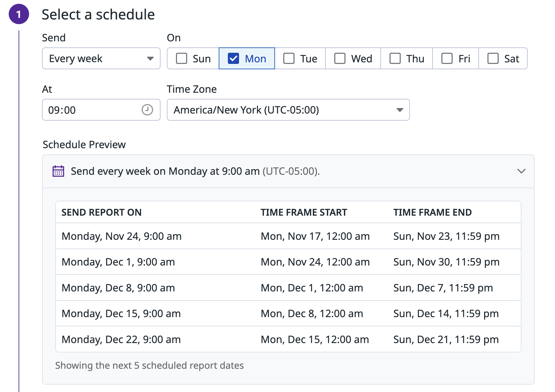Image resolution: width=555 pixels, height=392 pixels.
Task: Toggle the Fri checkbox on
Action: [447, 59]
